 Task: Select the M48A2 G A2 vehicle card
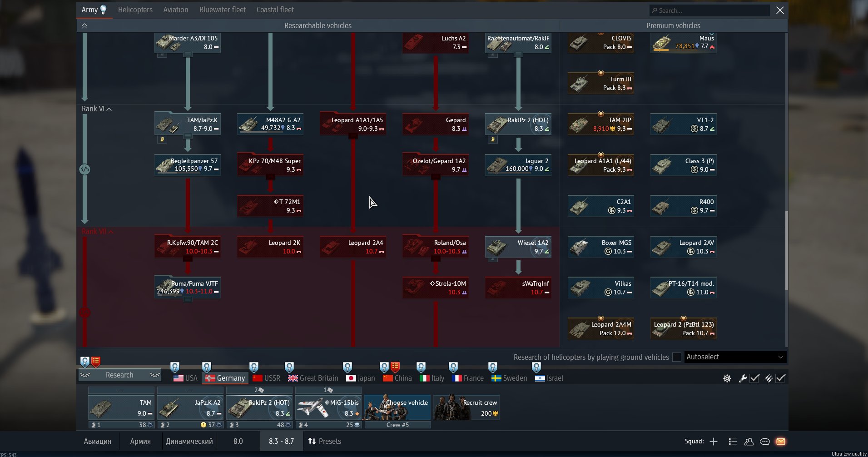(270, 124)
